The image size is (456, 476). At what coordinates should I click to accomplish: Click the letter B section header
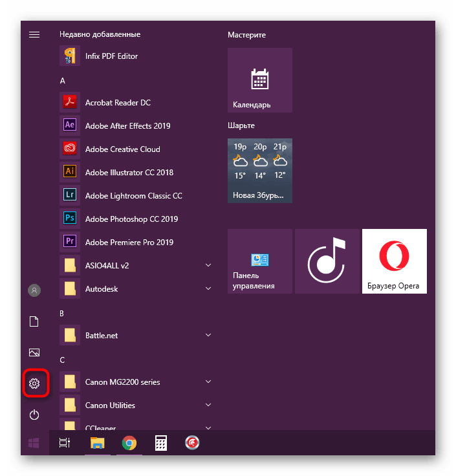tap(62, 313)
